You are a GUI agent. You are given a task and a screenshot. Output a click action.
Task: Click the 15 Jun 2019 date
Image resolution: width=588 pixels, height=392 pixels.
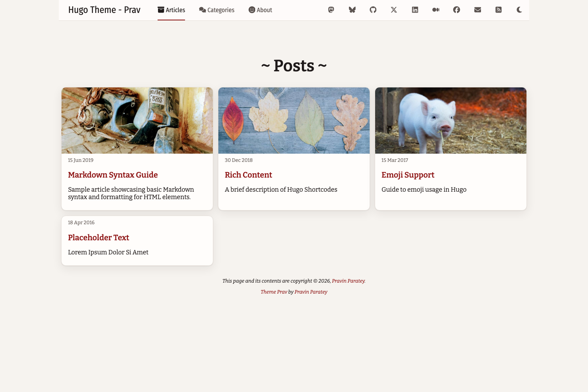(81, 160)
